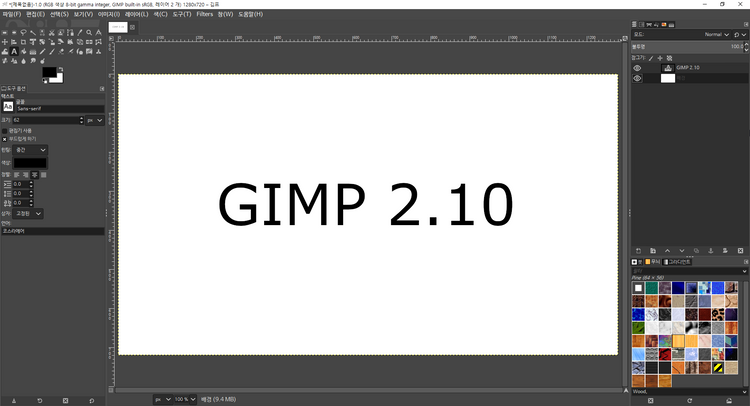Swap foreground and background colors
Screen dimensions: 750x406
tap(61, 69)
